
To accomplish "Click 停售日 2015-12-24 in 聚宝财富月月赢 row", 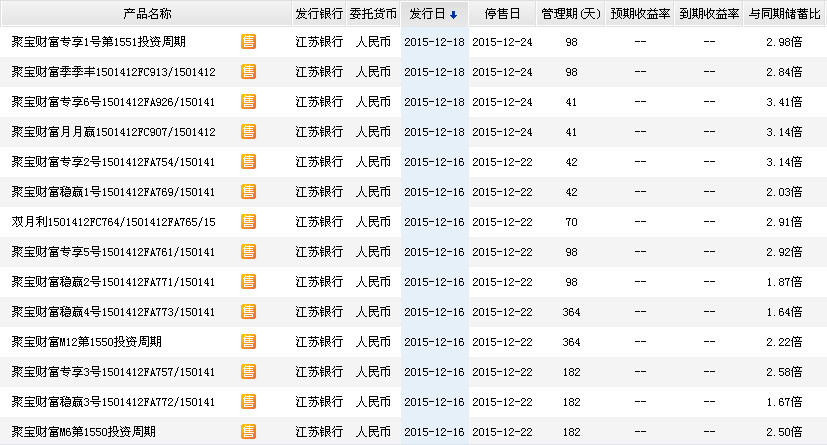I will (502, 132).
